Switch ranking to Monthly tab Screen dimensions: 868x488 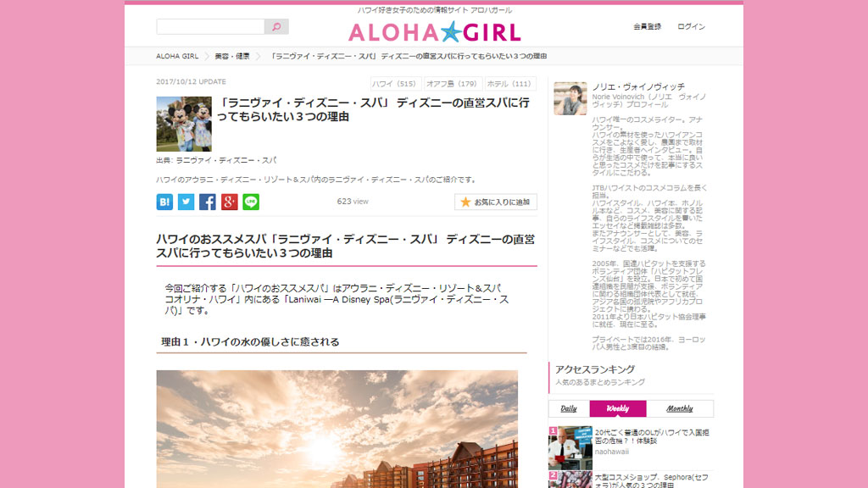tap(680, 408)
